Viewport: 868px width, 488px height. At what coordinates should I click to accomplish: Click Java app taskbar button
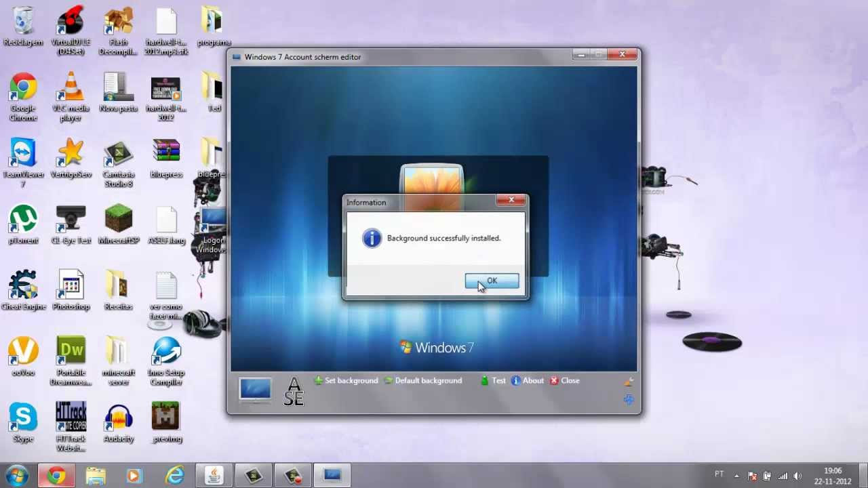pos(214,476)
